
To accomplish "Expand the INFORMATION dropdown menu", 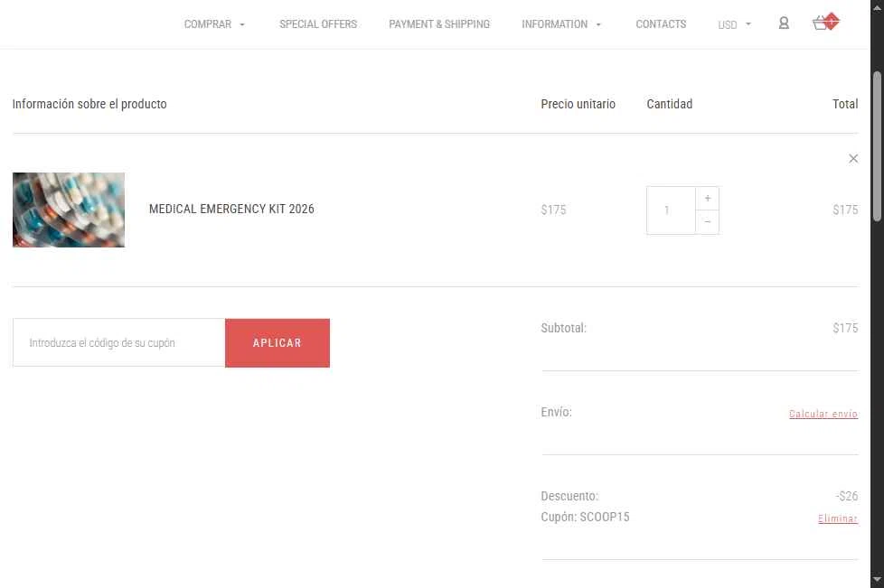I will coord(561,24).
